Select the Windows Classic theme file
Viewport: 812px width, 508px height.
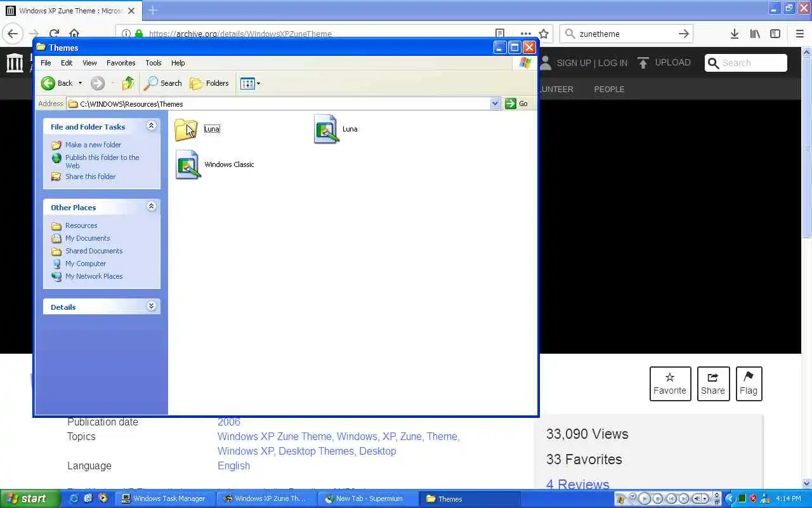click(x=215, y=164)
